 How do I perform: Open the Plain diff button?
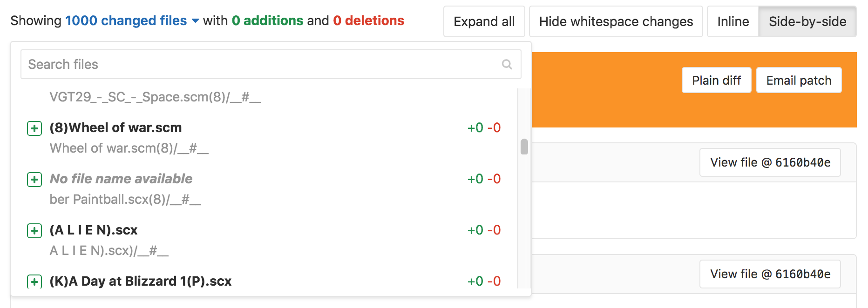coord(716,80)
